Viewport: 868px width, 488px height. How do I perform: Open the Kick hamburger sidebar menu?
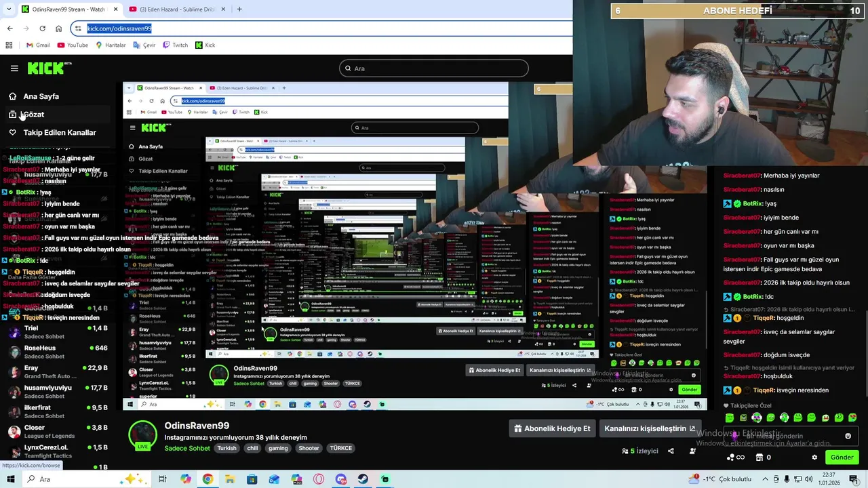click(14, 68)
